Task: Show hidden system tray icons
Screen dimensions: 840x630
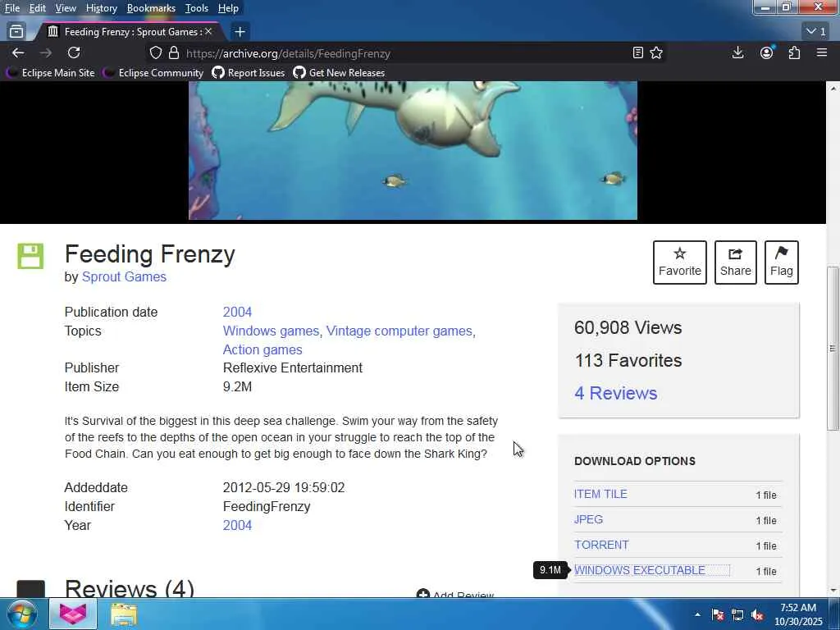Action: (697, 614)
